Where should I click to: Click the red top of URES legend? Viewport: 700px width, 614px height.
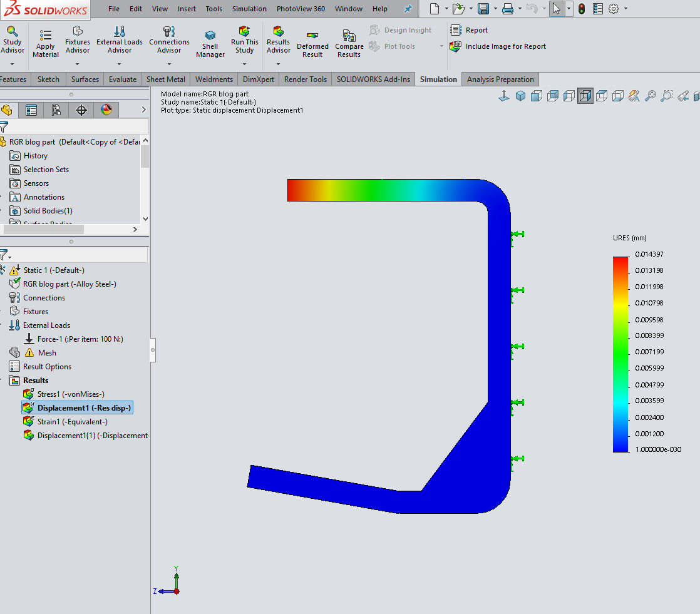[x=620, y=260]
